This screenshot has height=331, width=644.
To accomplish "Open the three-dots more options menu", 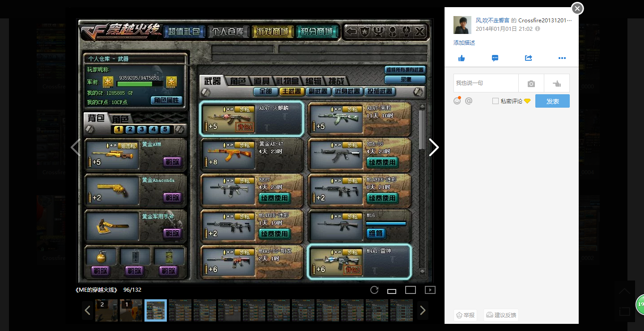I will (x=562, y=59).
